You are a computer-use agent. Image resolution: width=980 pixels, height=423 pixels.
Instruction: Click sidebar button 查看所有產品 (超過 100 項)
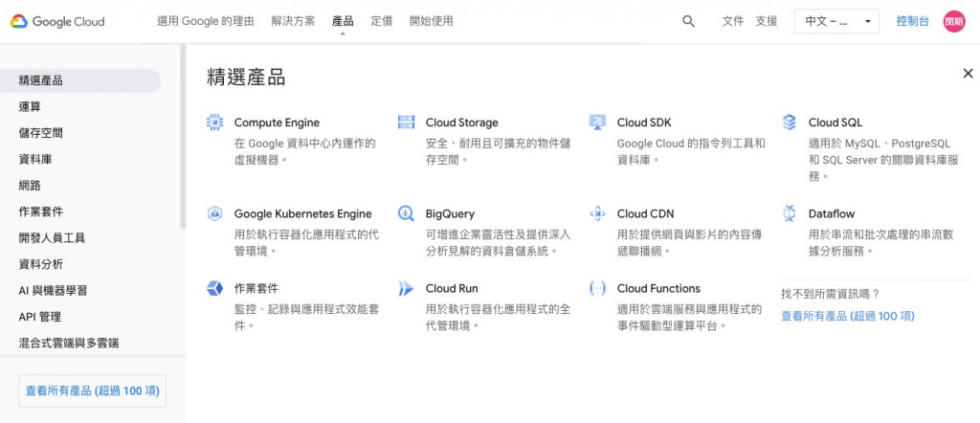(93, 390)
